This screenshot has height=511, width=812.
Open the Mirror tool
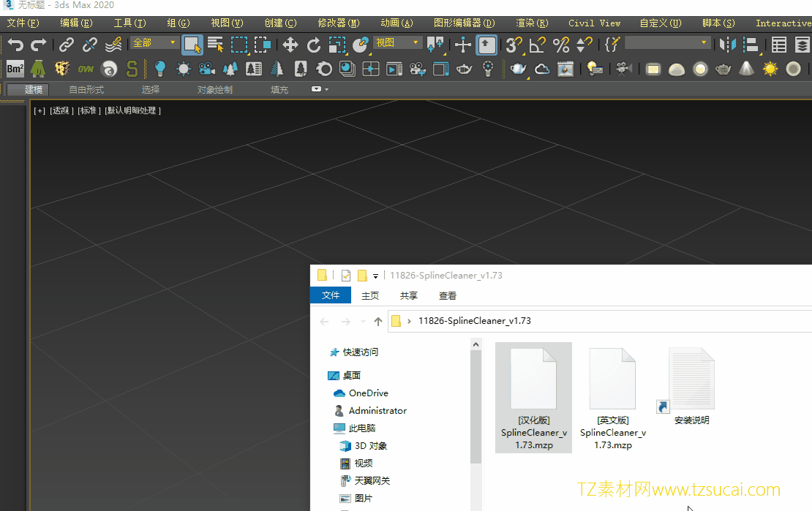(x=727, y=45)
